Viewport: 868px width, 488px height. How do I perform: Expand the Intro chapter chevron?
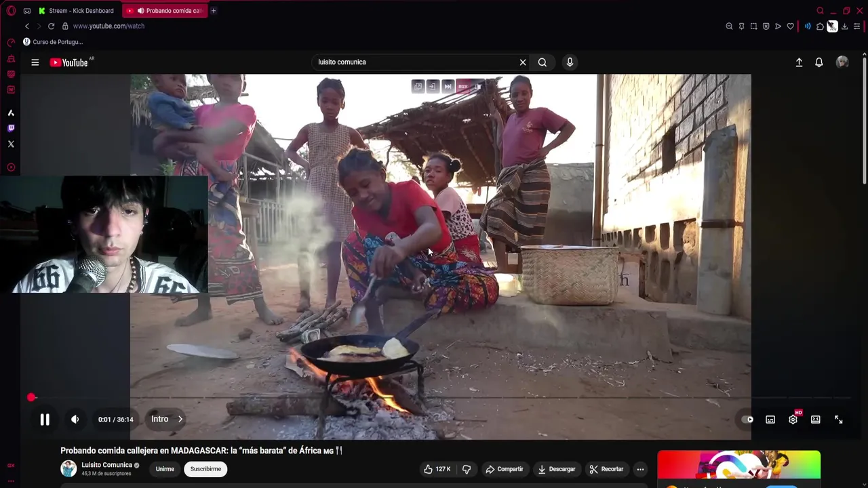click(180, 420)
